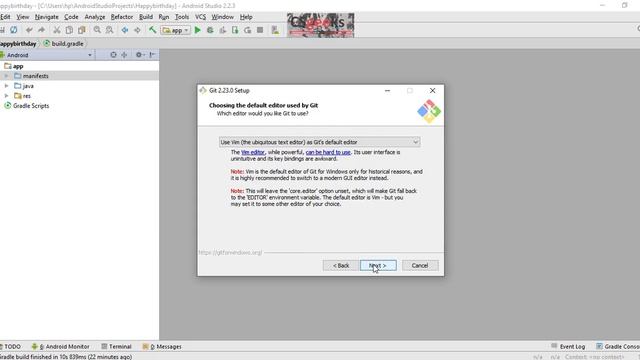640x360 pixels.
Task: Open the Code menu
Action: [x=71, y=17]
